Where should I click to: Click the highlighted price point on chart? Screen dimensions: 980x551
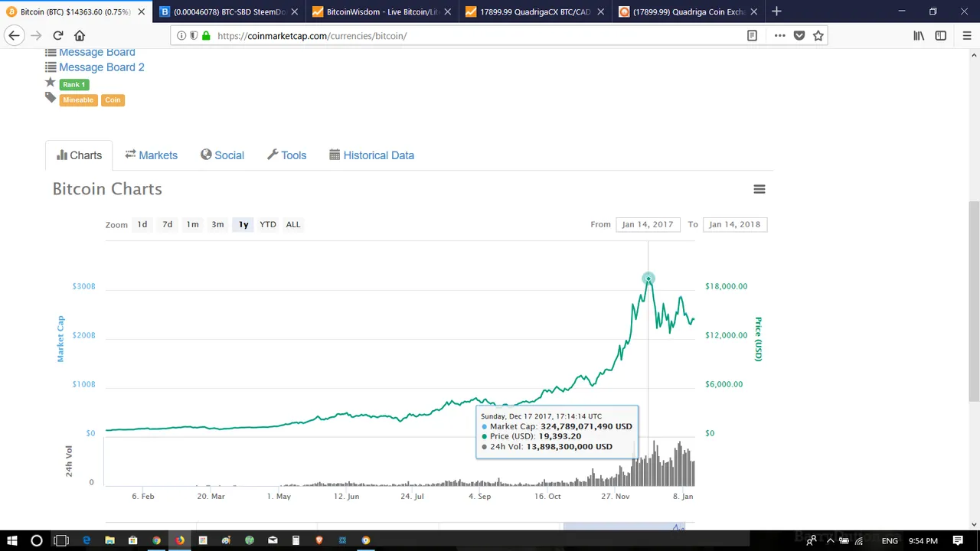click(x=648, y=279)
